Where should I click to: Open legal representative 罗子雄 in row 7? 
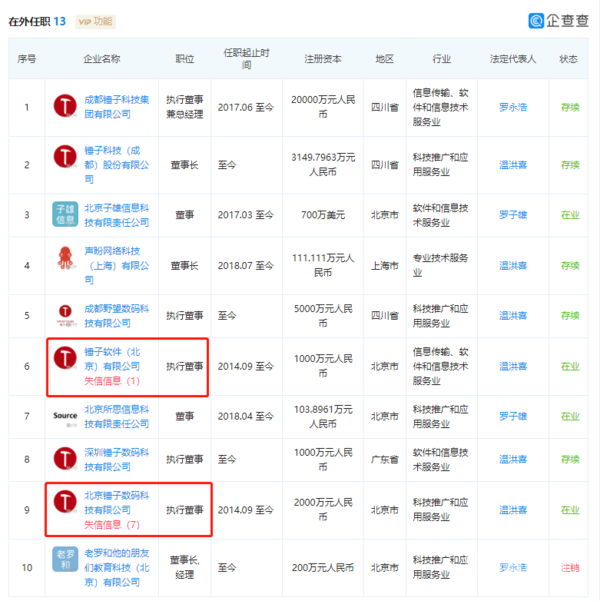coord(513,417)
